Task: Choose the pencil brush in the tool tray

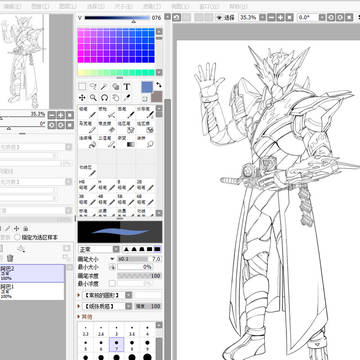Action: coord(88,112)
